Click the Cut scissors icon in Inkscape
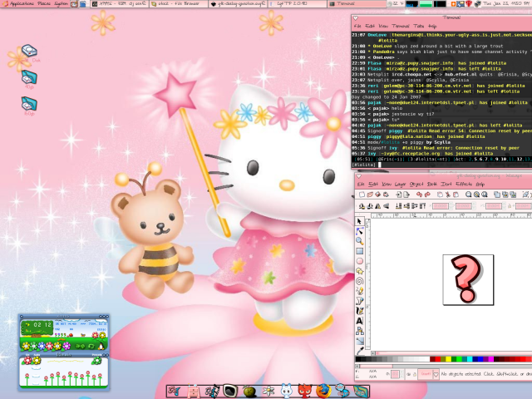This screenshot has width=532, height=399. pyautogui.click(x=448, y=195)
